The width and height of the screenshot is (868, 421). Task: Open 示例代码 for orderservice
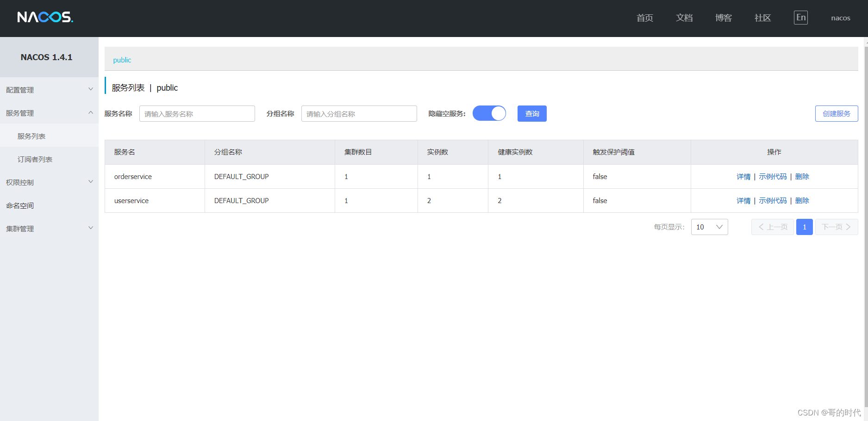773,177
